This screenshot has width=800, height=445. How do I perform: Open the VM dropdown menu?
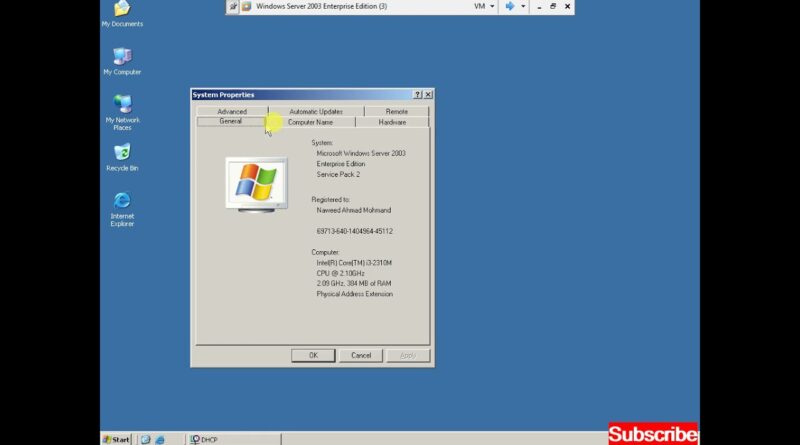(x=484, y=7)
